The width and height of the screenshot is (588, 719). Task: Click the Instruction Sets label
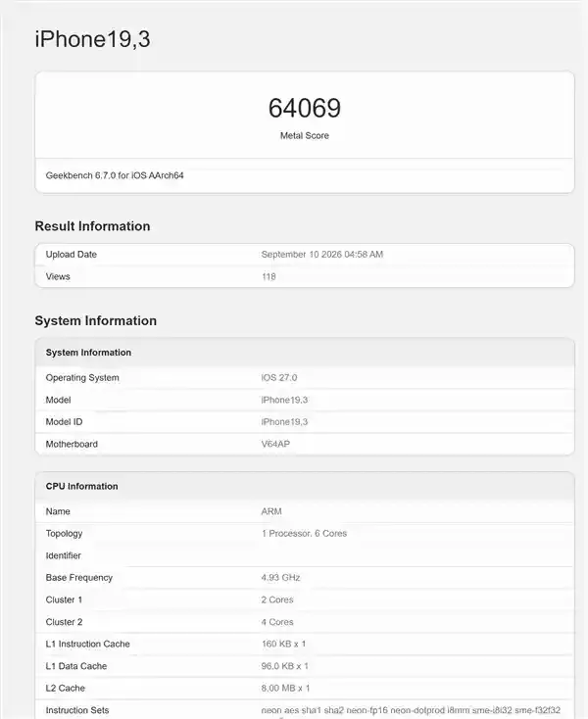click(77, 710)
